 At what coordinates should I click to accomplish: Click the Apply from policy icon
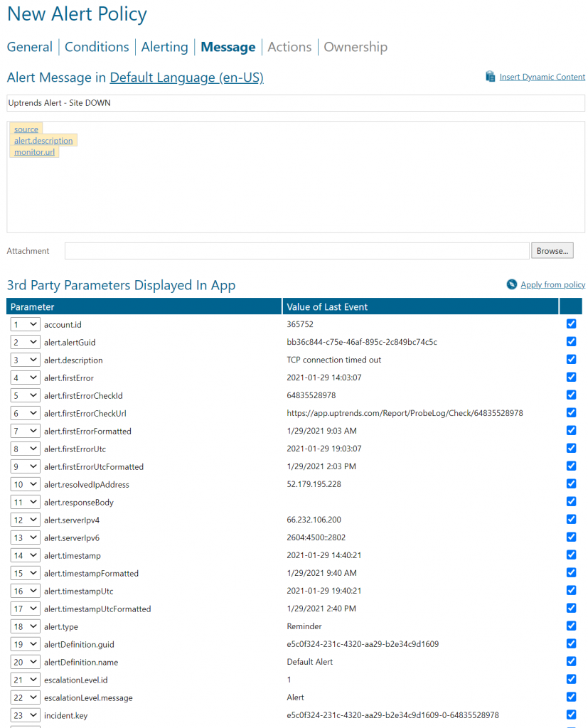(511, 284)
